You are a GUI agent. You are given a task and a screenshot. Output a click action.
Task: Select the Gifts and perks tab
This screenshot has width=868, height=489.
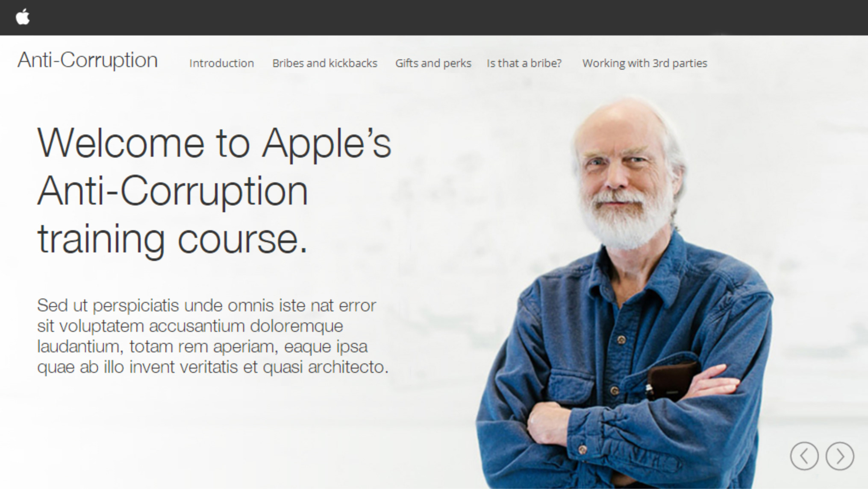(x=433, y=63)
